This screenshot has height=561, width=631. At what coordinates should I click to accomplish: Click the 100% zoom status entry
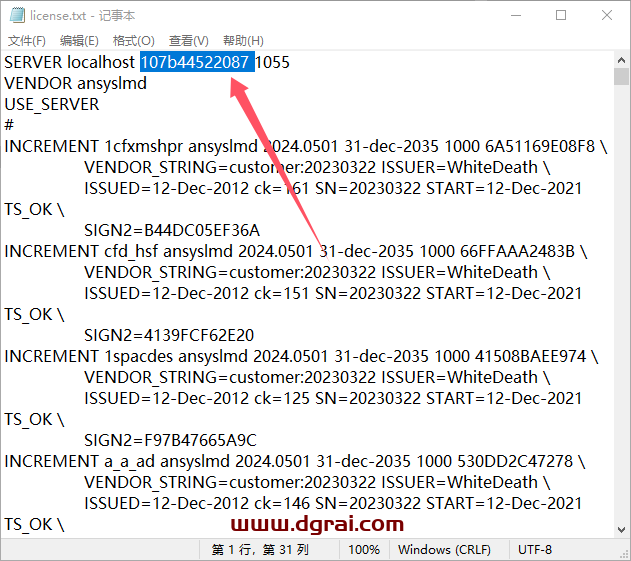point(364,550)
